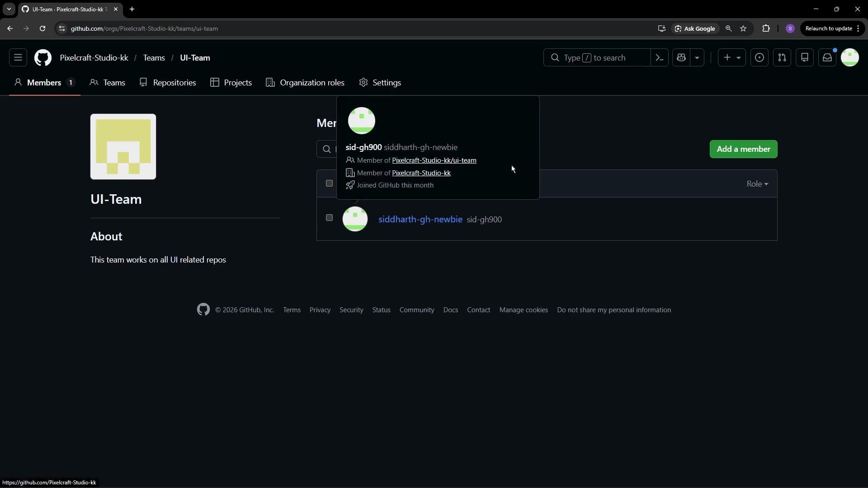Screen dimensions: 868x488
Task: Click the find member search icon
Action: click(x=327, y=149)
